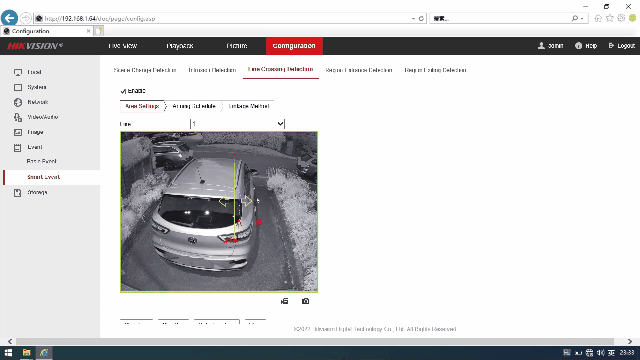
Task: Click the Logout link text
Action: 626,46
